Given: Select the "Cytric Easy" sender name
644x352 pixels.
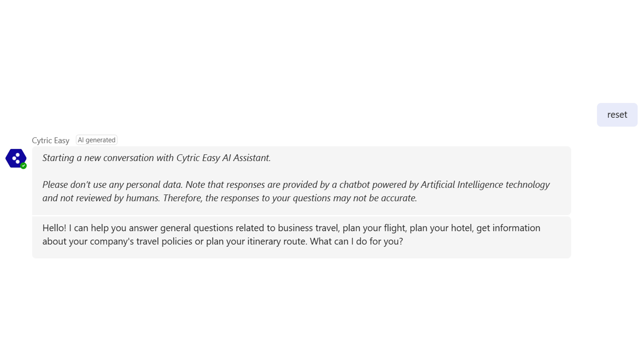Looking at the screenshot, I should click(51, 140).
